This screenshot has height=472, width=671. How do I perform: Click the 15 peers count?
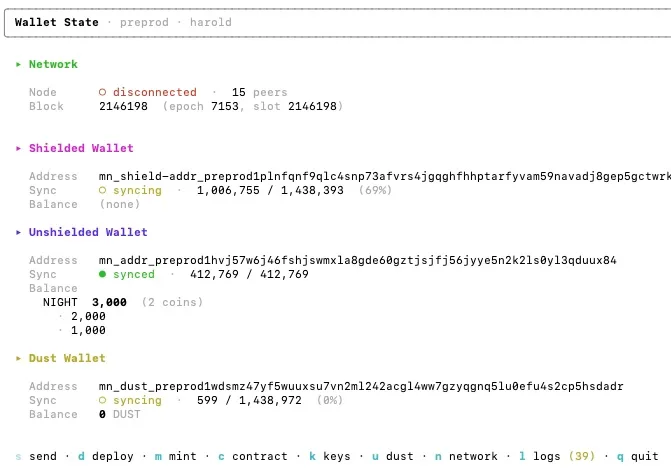259,92
